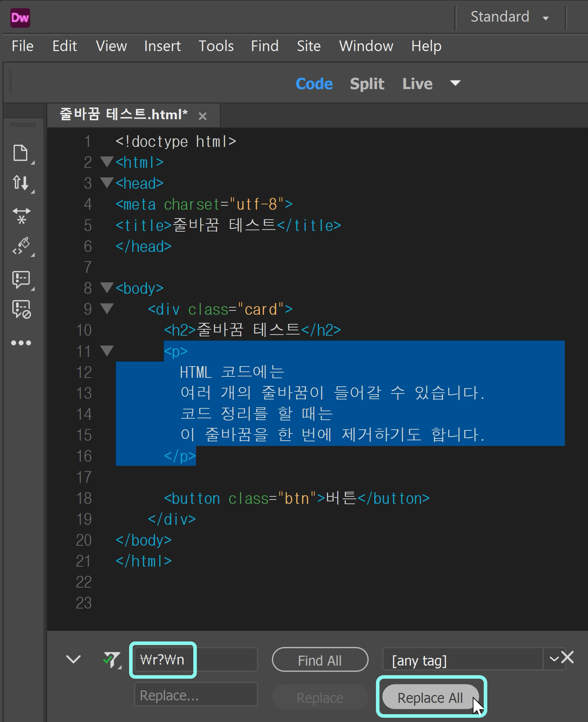Switch the editor to Live view

tap(417, 84)
